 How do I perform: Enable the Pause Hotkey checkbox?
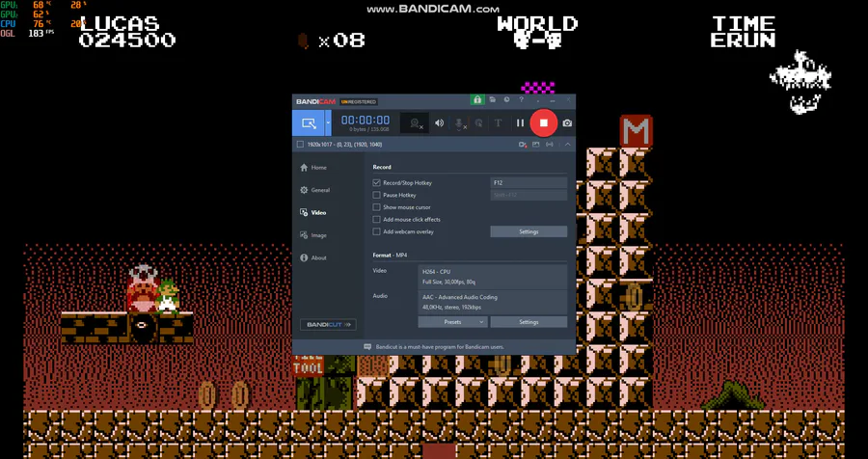pyautogui.click(x=376, y=195)
